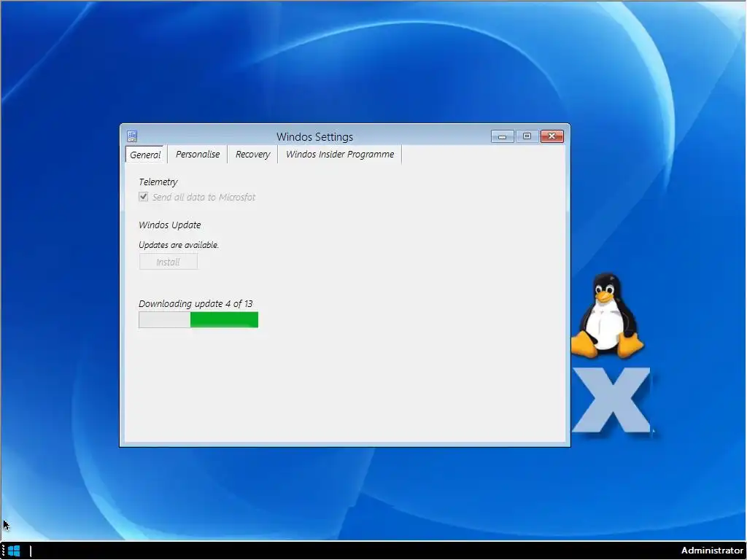
Task: Switch to the General tab
Action: [x=145, y=155]
